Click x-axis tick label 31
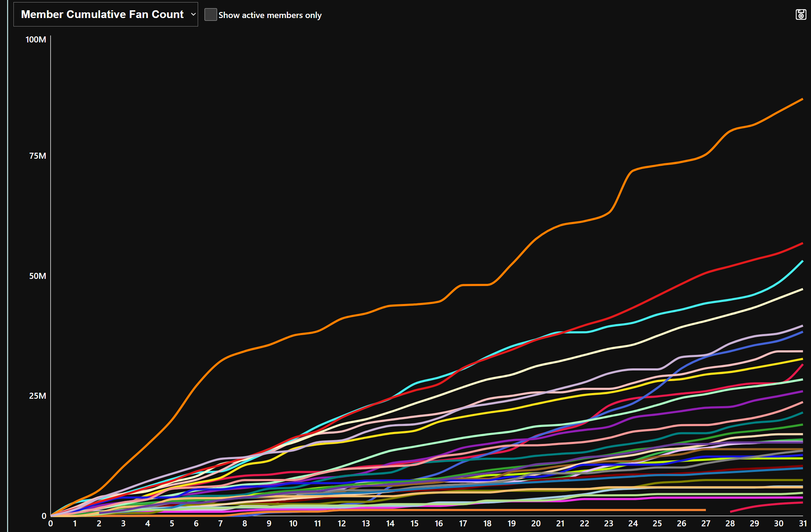The image size is (811, 532). (803, 524)
